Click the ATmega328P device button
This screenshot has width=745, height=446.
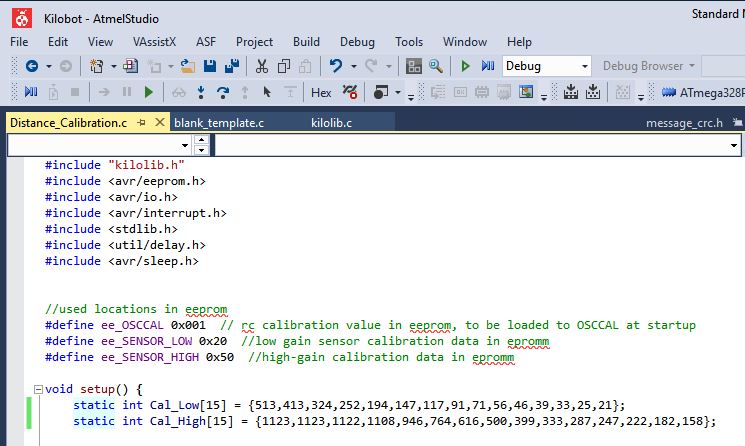tap(703, 92)
